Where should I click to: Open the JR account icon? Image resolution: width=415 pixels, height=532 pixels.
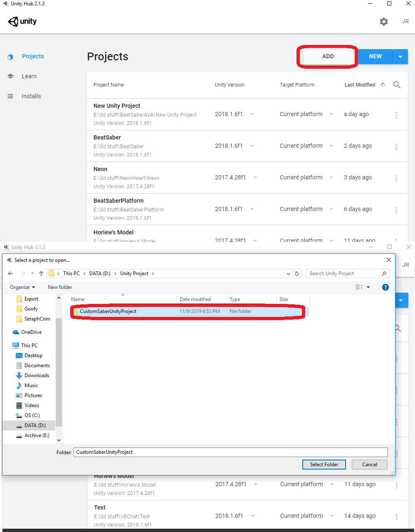[x=405, y=22]
